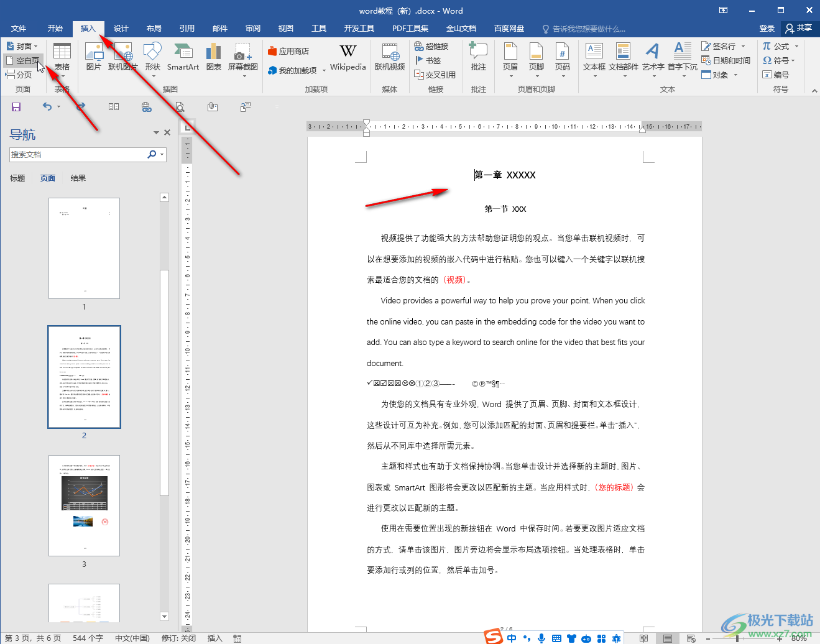The width and height of the screenshot is (820, 644).
Task: Insert a shape via 形状
Action: tap(152, 59)
